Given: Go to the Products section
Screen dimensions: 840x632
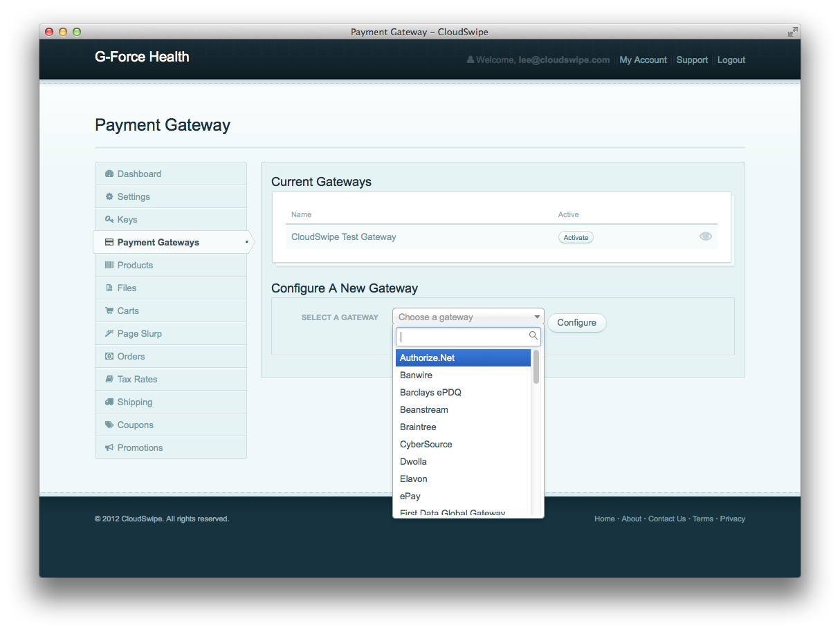Looking at the screenshot, I should 171,265.
